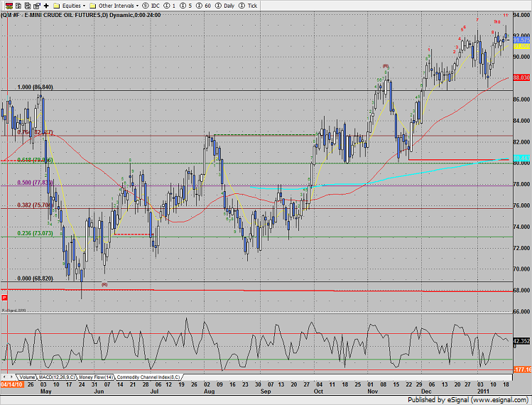This screenshot has width=532, height=405.
Task: Click the 04/14/10 date marker
Action: pos(10,384)
